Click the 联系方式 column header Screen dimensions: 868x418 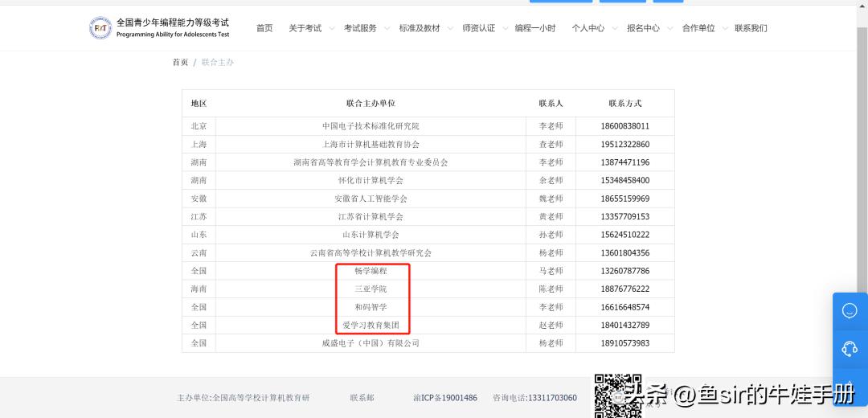pos(625,104)
